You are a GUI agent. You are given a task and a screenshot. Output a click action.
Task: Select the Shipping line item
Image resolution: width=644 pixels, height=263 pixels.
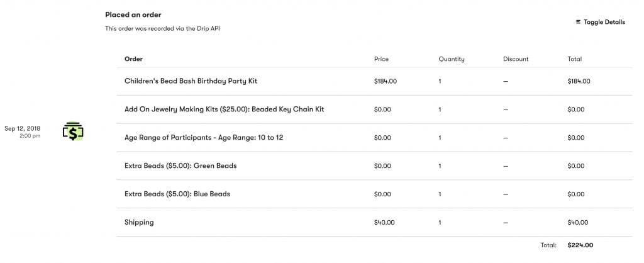click(374, 222)
